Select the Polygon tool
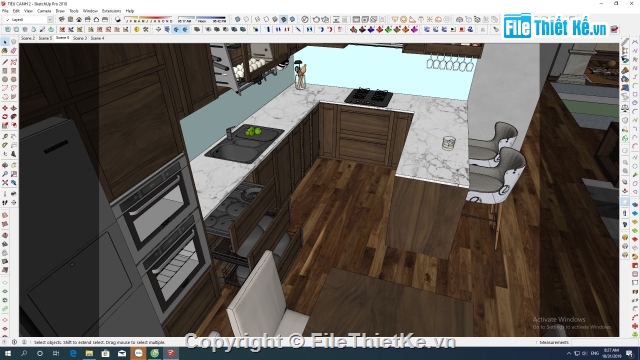The image size is (640, 360). pos(13,79)
